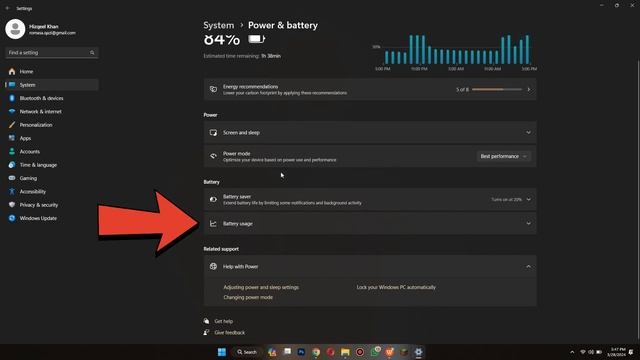Image resolution: width=640 pixels, height=360 pixels.
Task: Click the notifications icon in the tray
Action: 631,352
